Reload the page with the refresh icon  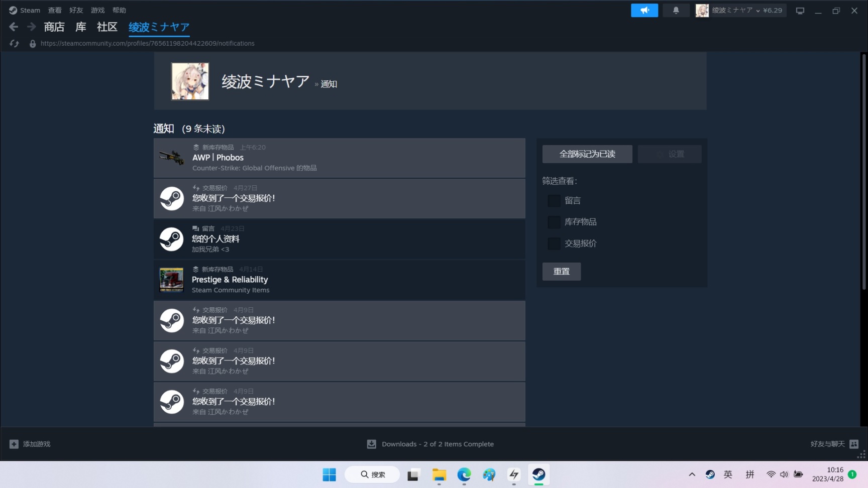coord(14,44)
